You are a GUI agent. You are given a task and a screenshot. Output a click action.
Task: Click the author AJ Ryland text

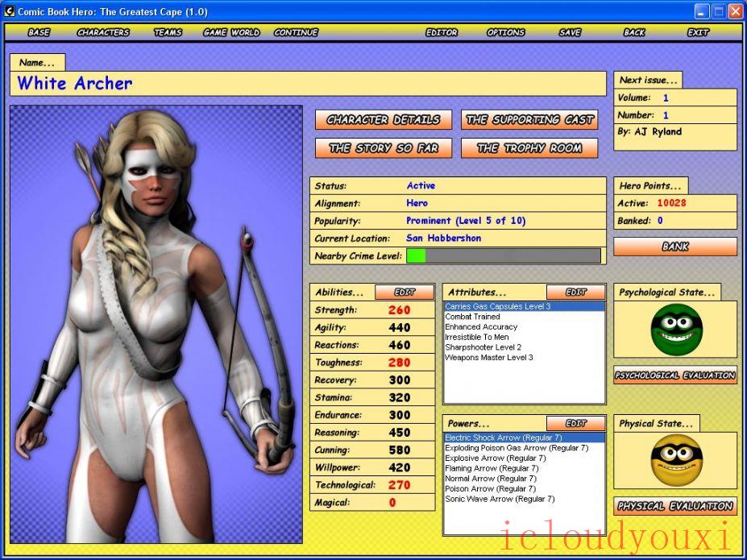658,132
